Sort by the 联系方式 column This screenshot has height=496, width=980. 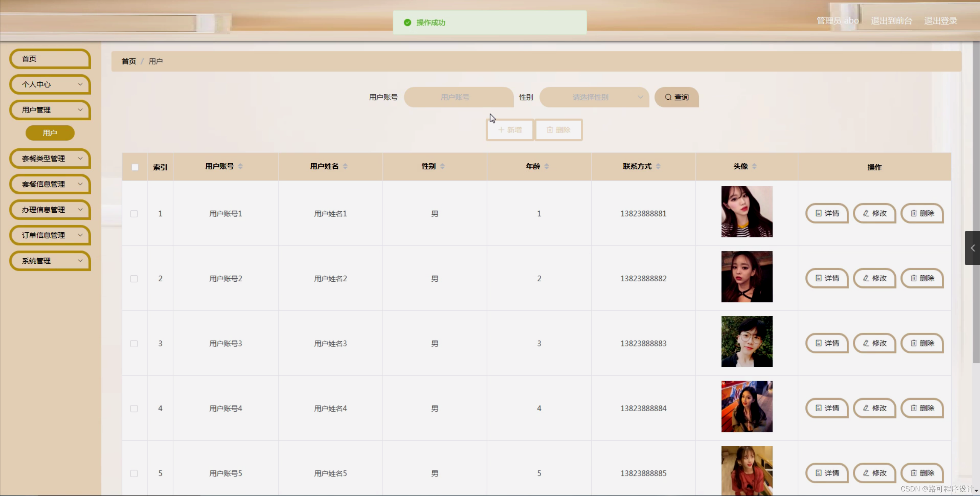[658, 166]
